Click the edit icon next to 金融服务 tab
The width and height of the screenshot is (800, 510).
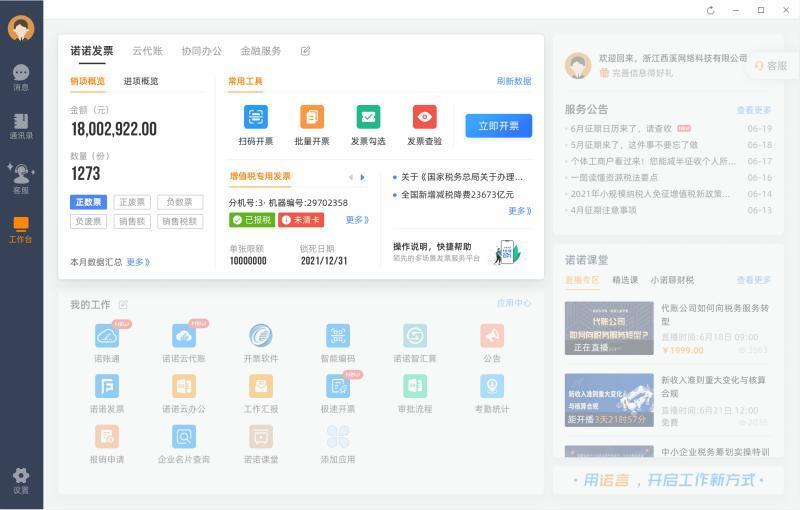click(305, 51)
